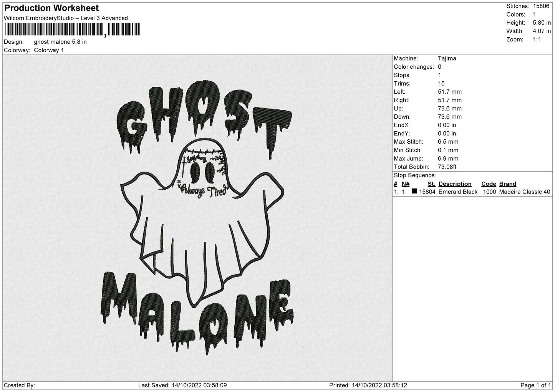Click the Min Stitch value 0.1 mm
Screen dimensions: 555x392
[x=448, y=150]
